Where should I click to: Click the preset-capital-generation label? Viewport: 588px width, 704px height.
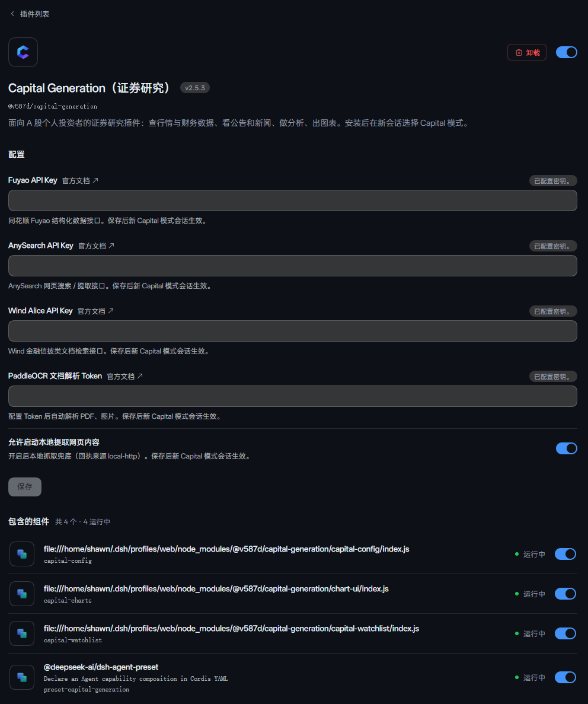point(86,689)
